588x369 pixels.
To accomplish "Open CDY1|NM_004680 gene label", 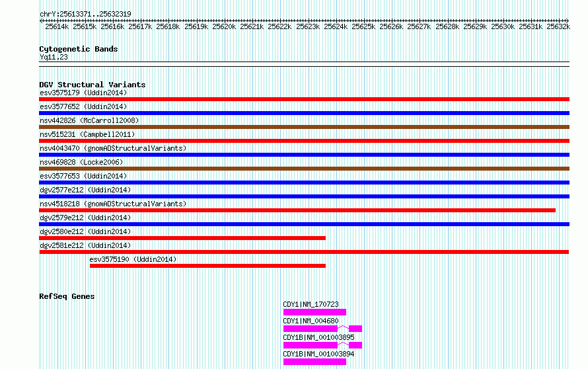I will pos(311,321).
